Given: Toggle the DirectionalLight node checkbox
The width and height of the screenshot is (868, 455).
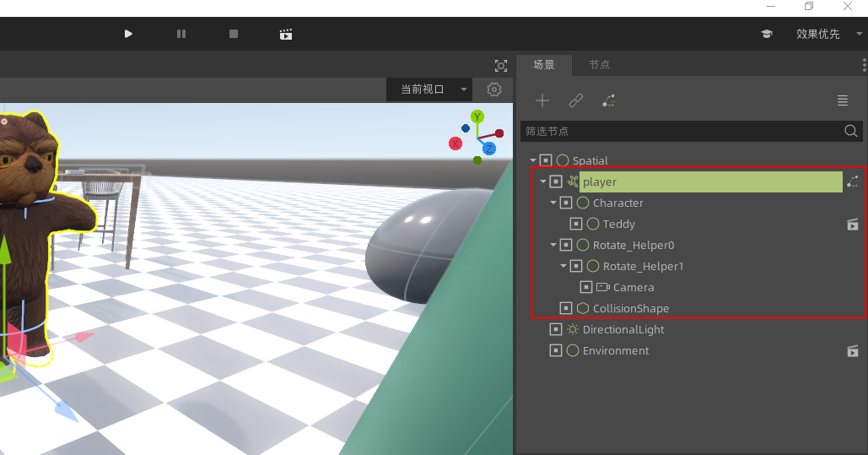Looking at the screenshot, I should (x=556, y=329).
